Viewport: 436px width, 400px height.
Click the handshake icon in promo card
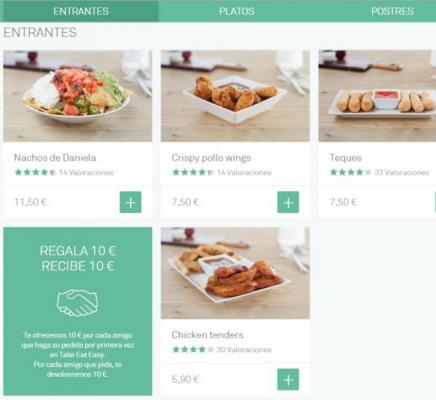point(77,303)
